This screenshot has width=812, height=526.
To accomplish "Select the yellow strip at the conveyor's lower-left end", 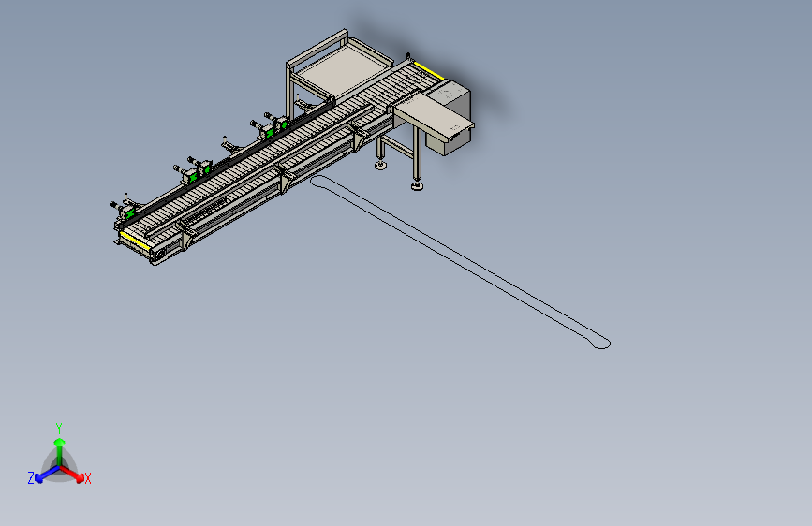I will [x=135, y=241].
